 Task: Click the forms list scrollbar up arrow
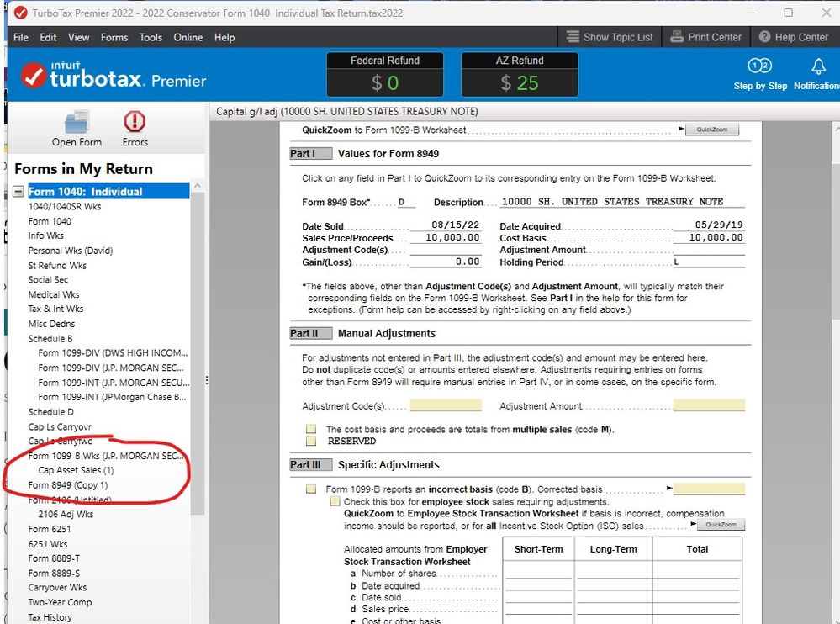coord(197,186)
